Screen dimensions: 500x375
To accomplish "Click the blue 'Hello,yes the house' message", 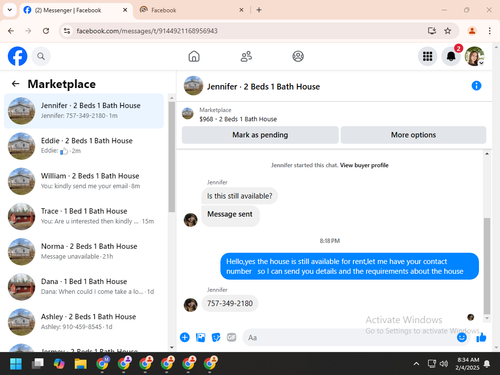I will click(x=350, y=266).
